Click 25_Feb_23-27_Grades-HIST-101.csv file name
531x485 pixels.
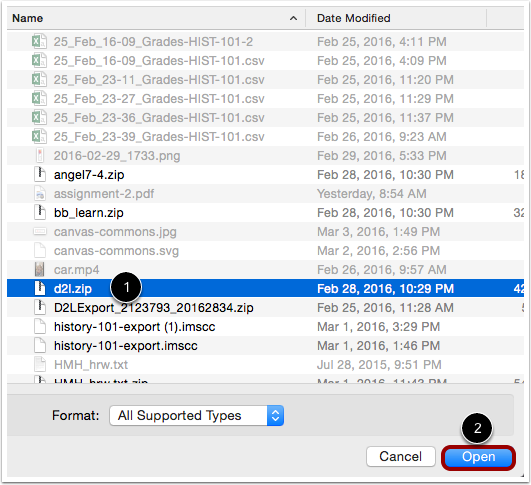[159, 99]
